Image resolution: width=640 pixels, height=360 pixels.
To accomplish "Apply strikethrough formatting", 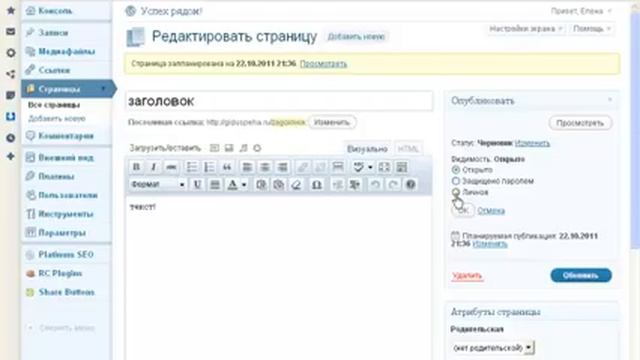I will pos(171,167).
